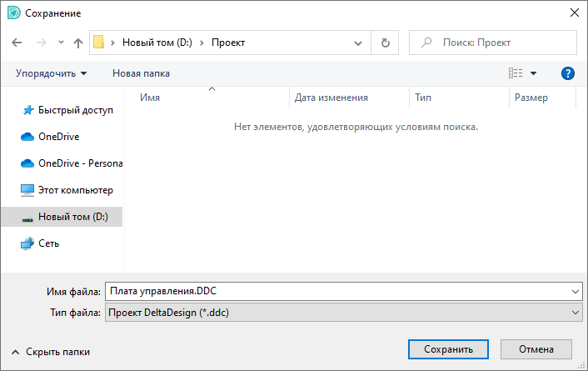
Task: Refresh the current folder view
Action: tap(385, 43)
